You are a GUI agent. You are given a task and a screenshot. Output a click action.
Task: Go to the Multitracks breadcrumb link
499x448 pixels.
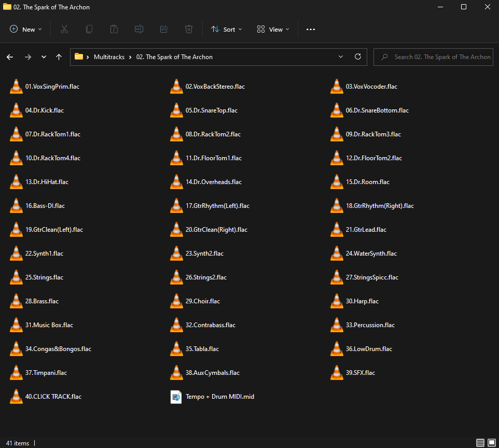click(x=109, y=57)
